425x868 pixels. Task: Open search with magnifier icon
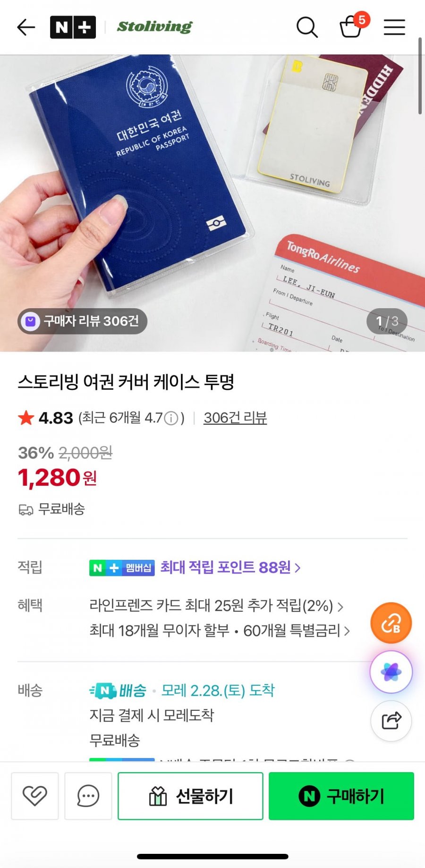click(x=307, y=27)
